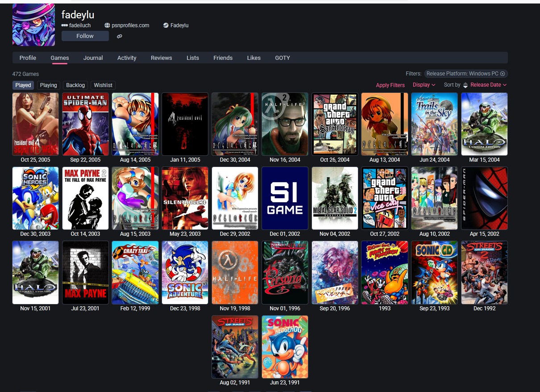Open the Max Payne 2 cover
This screenshot has width=540, height=392.
pos(85,198)
